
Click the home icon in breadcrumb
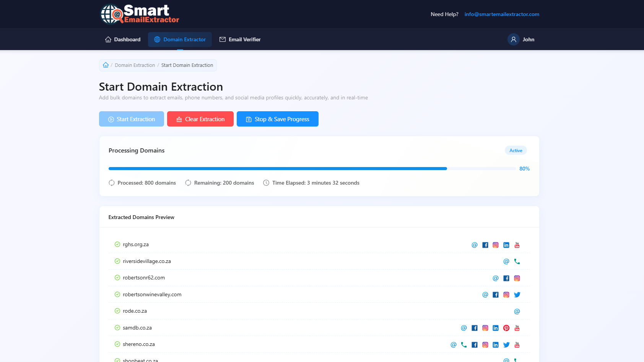[x=106, y=65]
